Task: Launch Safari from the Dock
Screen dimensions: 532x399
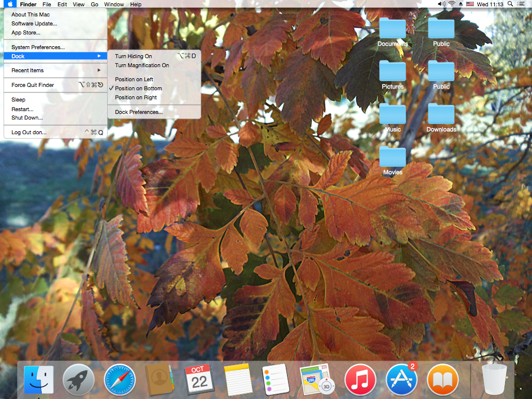Action: pos(119,379)
